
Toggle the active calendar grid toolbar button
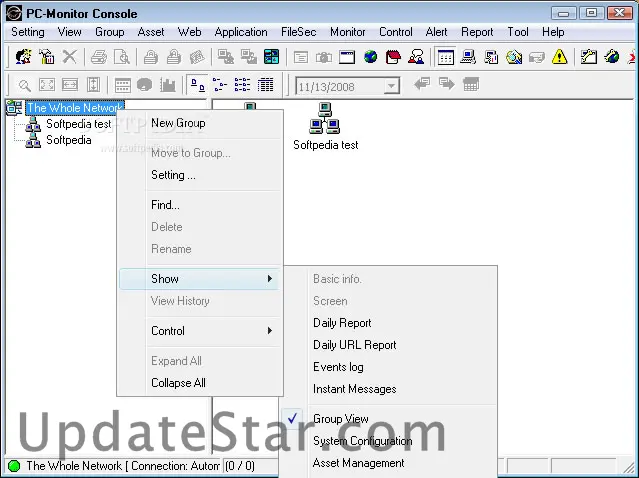[x=445, y=57]
